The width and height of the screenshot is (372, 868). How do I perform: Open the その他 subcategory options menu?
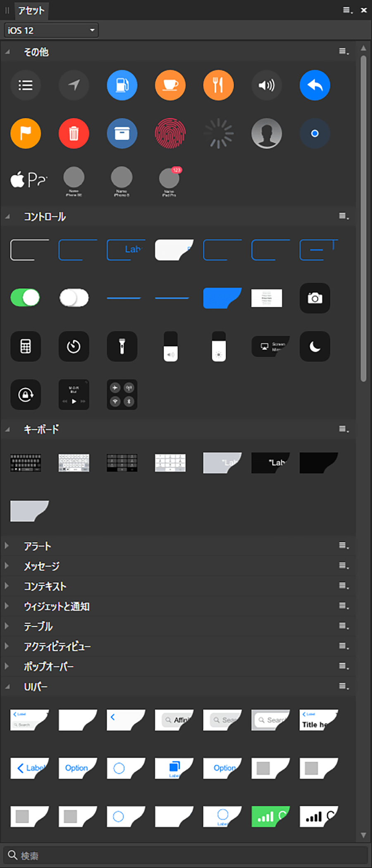click(344, 52)
